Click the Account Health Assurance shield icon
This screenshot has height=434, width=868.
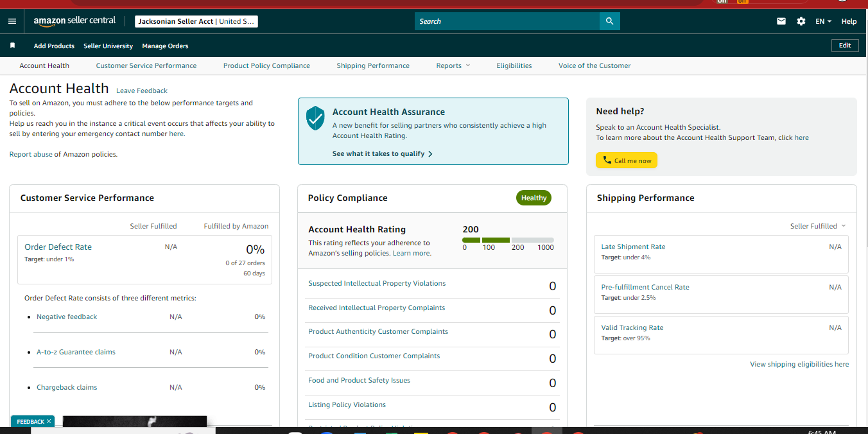tap(315, 118)
